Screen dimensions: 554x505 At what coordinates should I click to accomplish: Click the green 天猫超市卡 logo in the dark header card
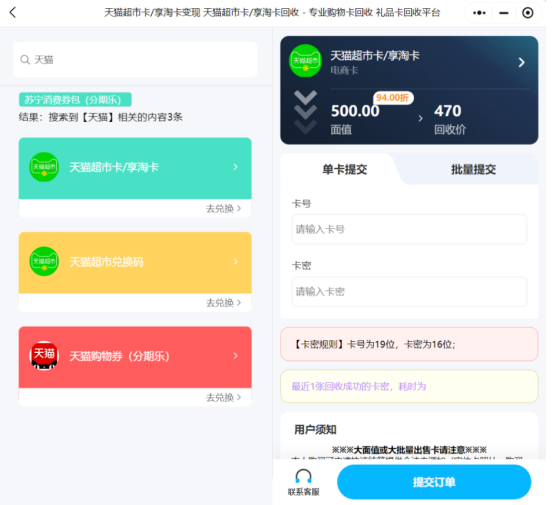click(x=305, y=61)
